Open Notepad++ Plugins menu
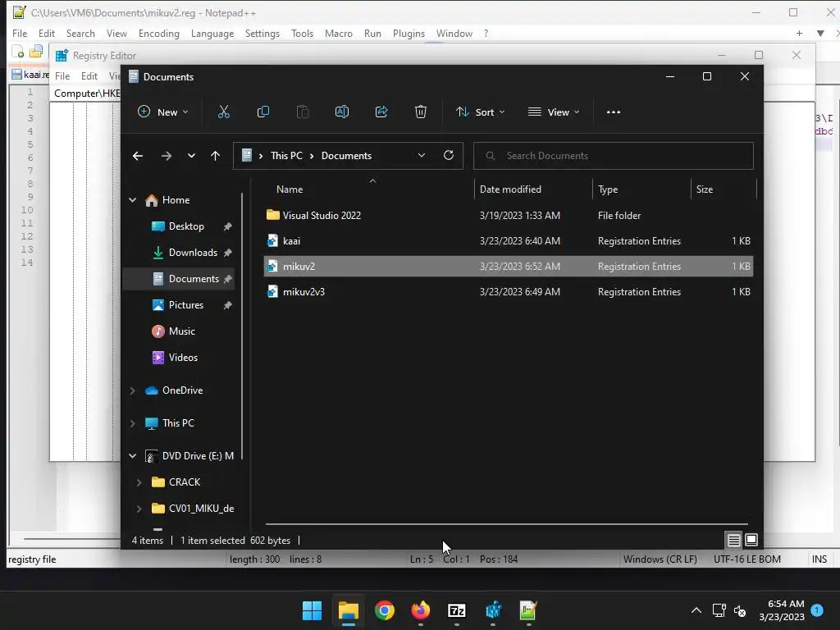The width and height of the screenshot is (840, 630). point(409,33)
